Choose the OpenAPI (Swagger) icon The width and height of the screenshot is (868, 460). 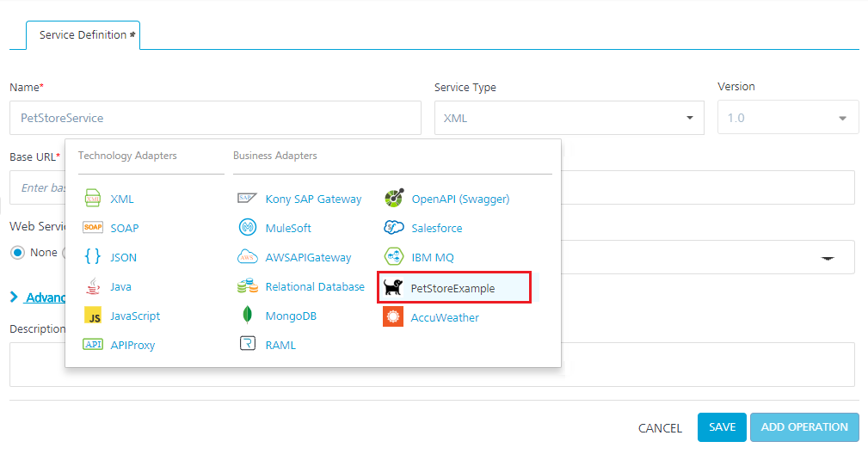pyautogui.click(x=394, y=199)
